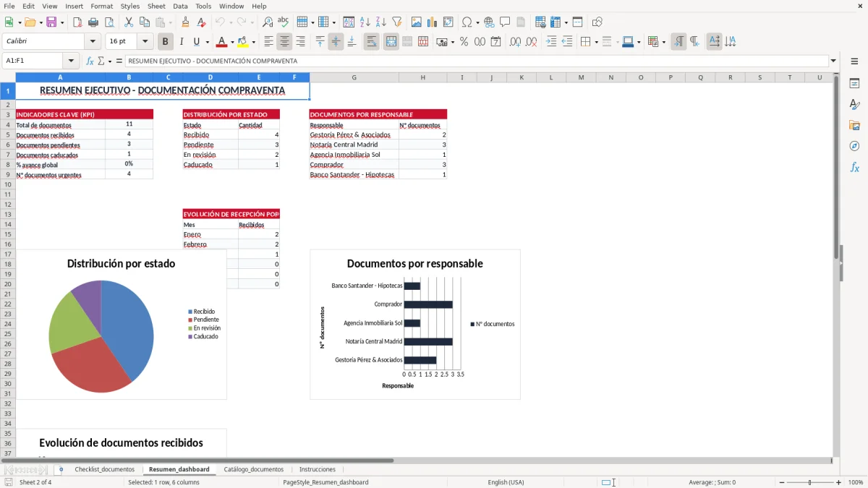Insert comment speech bubble icon
This screenshot has height=488, width=868.
coord(506,22)
